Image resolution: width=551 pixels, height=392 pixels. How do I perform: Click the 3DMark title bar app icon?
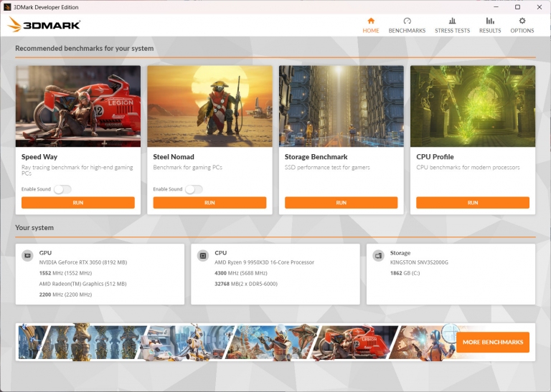click(x=7, y=7)
